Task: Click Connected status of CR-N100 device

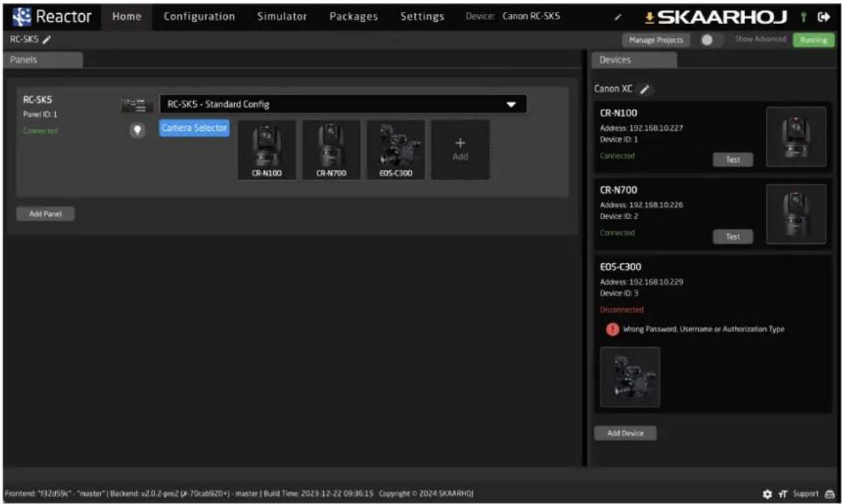Action: pyautogui.click(x=618, y=156)
